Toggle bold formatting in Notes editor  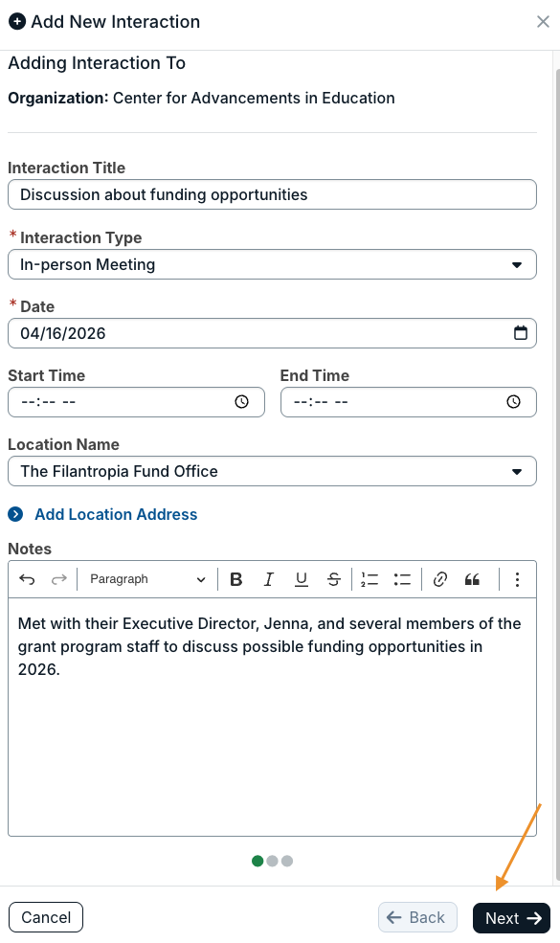point(236,579)
